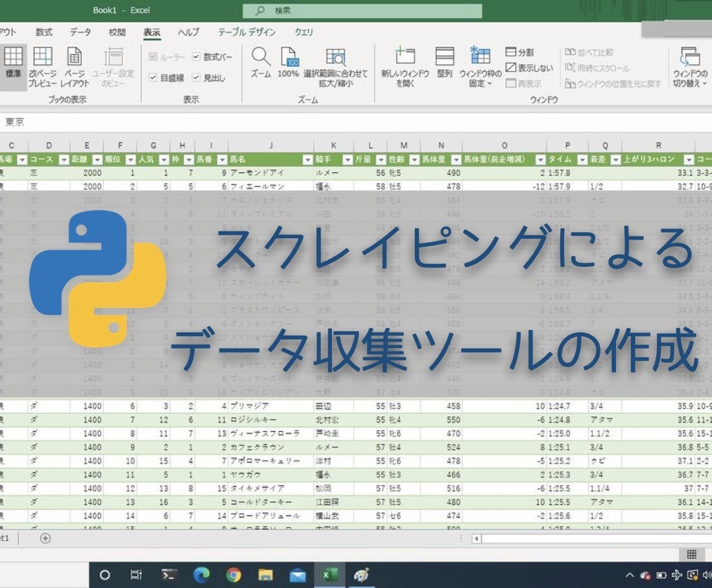
Task: Open the クエリ ribbon tab
Action: click(304, 32)
